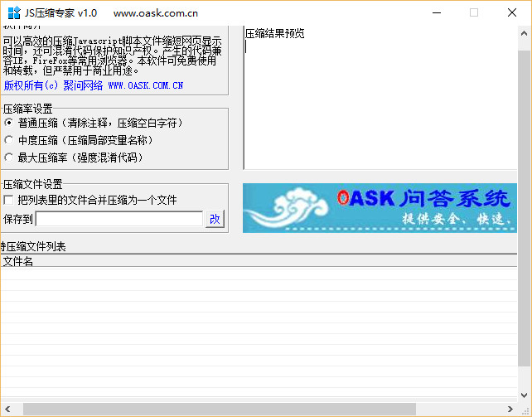Click inside the 压缩结果预览 text area
This screenshot has height=417, width=532.
coord(380,98)
